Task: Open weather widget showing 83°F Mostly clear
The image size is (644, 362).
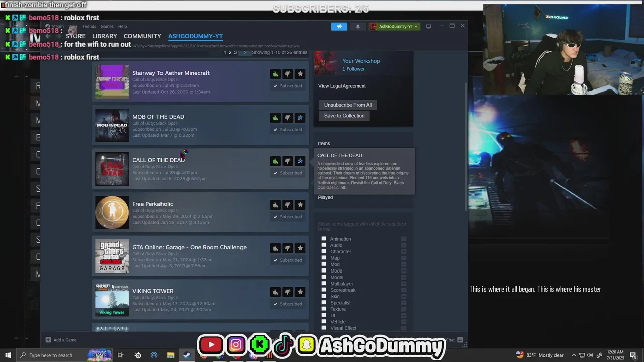Action: pos(540,355)
